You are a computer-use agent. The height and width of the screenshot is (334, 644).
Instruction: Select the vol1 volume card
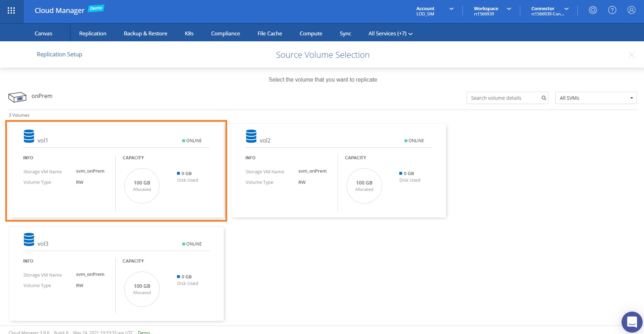coord(116,171)
